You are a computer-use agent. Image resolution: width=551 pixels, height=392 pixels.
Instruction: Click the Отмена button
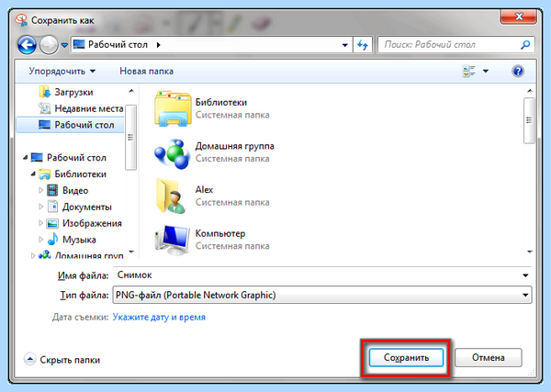click(x=489, y=358)
